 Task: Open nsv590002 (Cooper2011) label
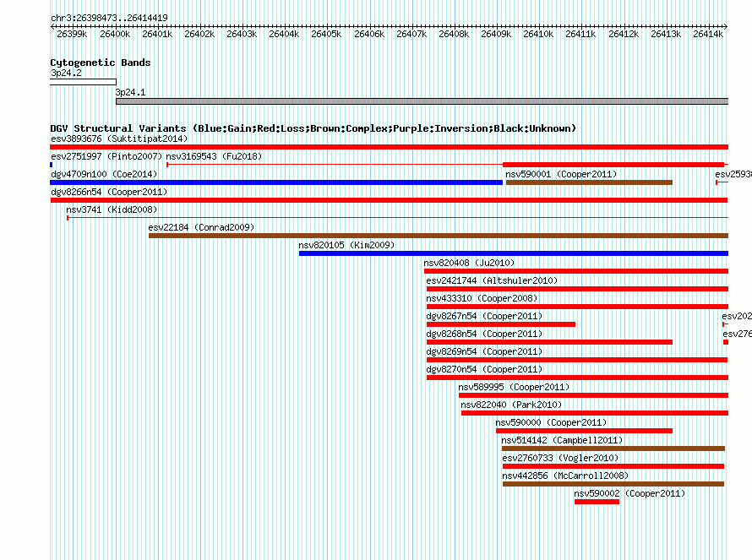(629, 493)
